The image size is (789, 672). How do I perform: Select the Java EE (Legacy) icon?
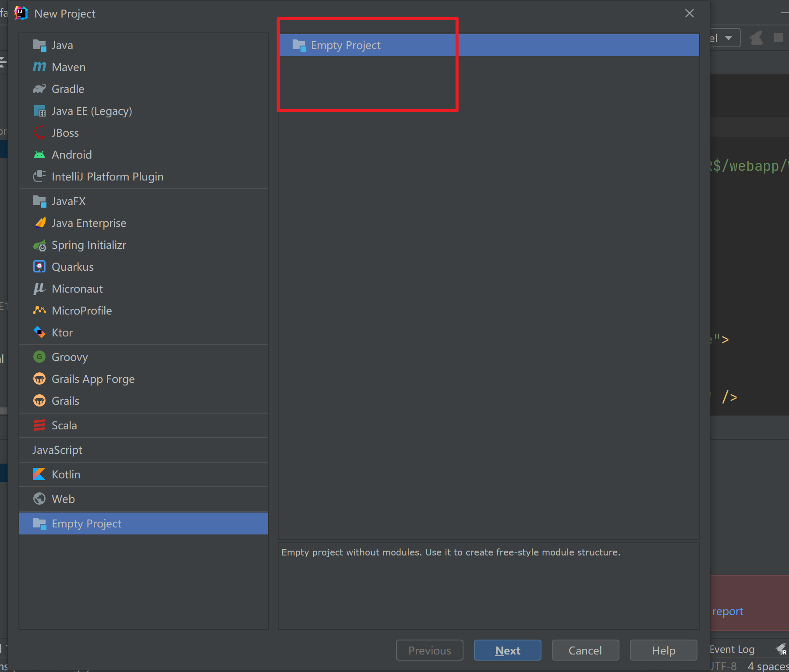click(x=39, y=111)
